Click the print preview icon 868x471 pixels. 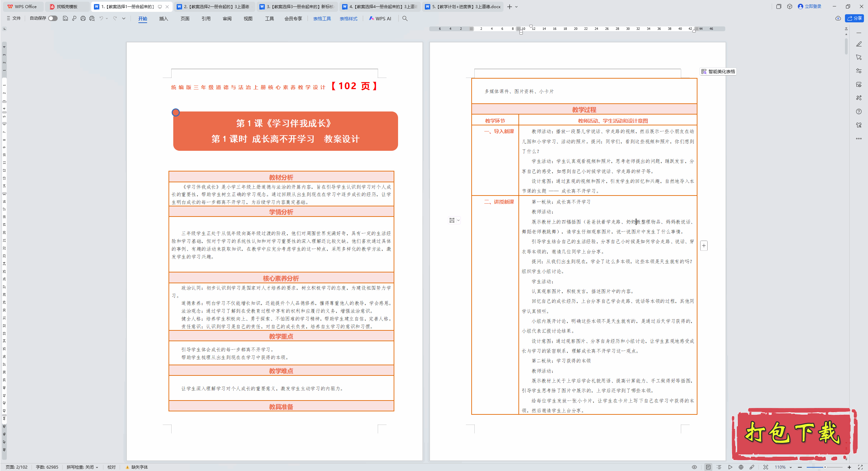pyautogui.click(x=92, y=18)
